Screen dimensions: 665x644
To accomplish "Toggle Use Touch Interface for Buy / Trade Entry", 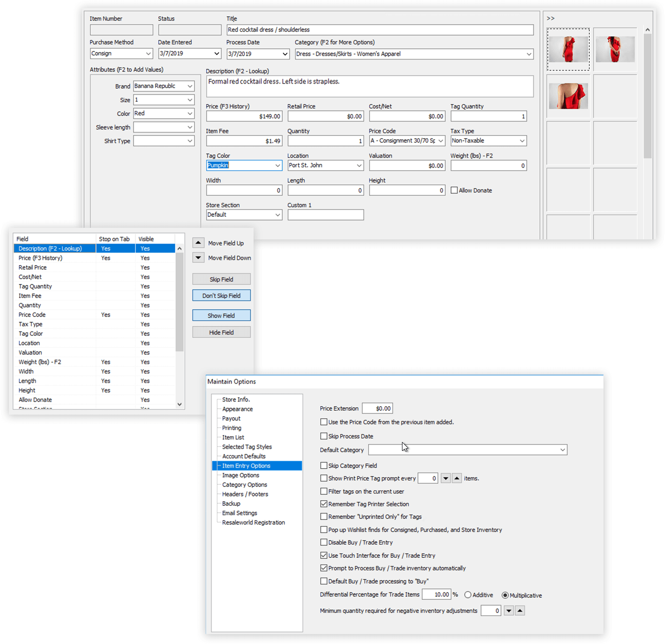I will point(324,555).
